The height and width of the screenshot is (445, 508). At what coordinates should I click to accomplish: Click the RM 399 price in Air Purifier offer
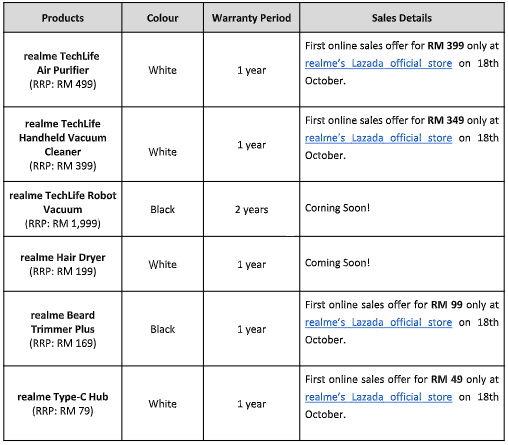coord(446,46)
